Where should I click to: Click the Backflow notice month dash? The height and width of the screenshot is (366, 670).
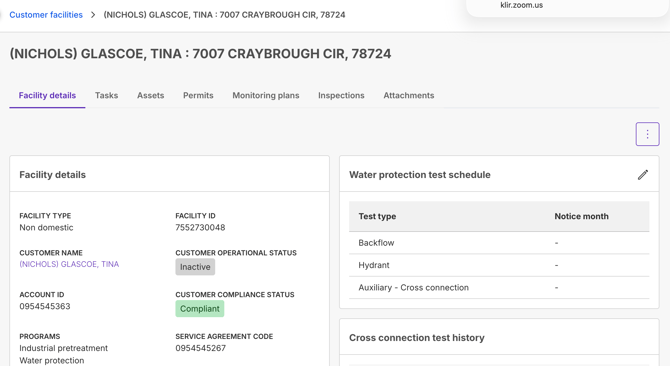coord(556,243)
